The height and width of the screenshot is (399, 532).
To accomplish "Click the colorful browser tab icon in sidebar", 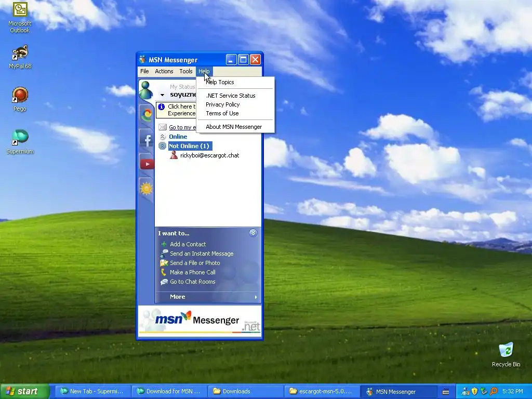I will [147, 115].
